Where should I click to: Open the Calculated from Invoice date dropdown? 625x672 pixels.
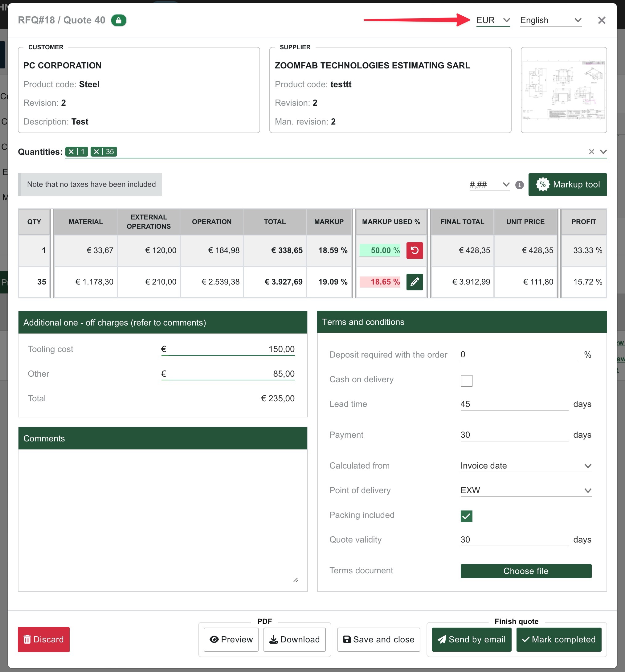[x=526, y=466]
